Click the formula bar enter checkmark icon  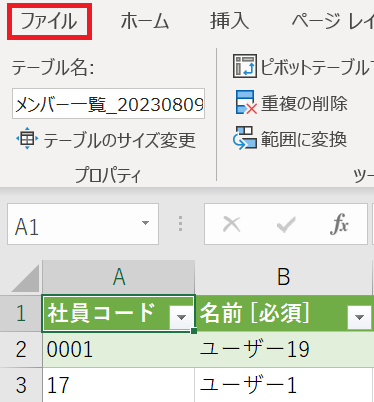coord(286,224)
